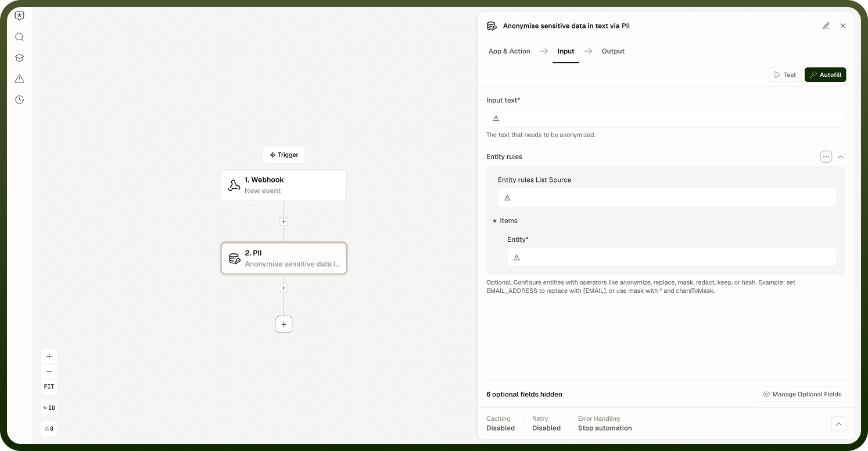
Task: Click the Autofill button
Action: pos(825,75)
